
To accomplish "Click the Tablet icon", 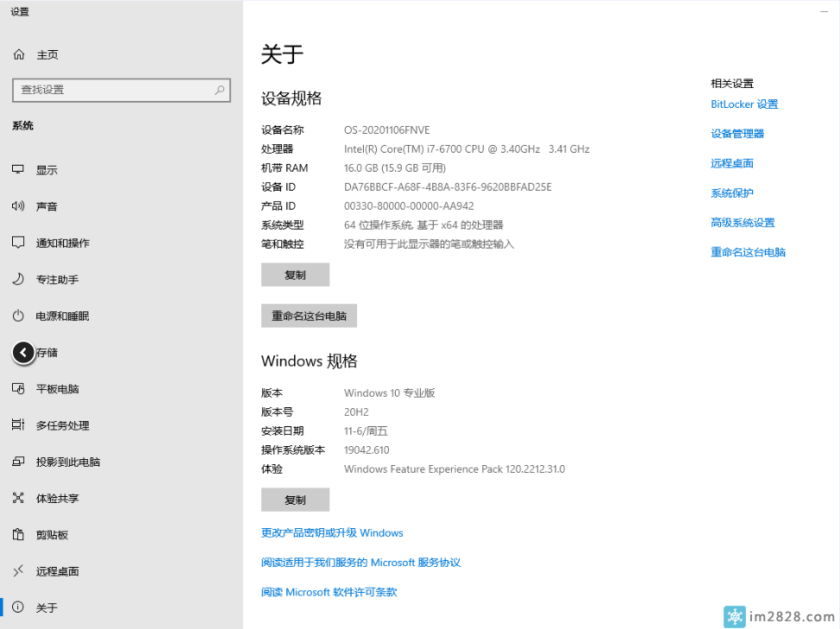I will pos(18,388).
